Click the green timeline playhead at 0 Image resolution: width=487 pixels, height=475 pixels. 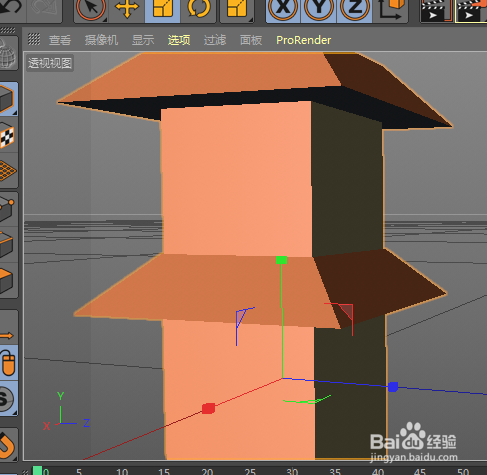click(x=38, y=471)
